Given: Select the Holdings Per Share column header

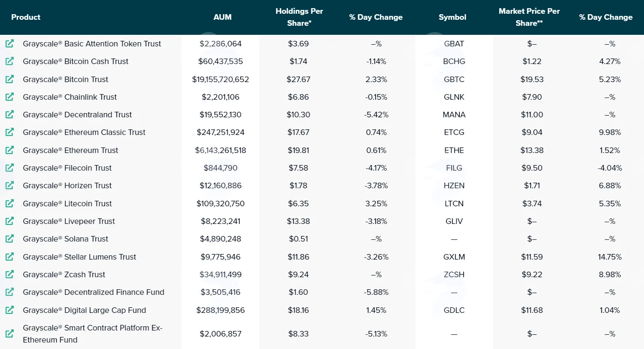Looking at the screenshot, I should (x=299, y=17).
